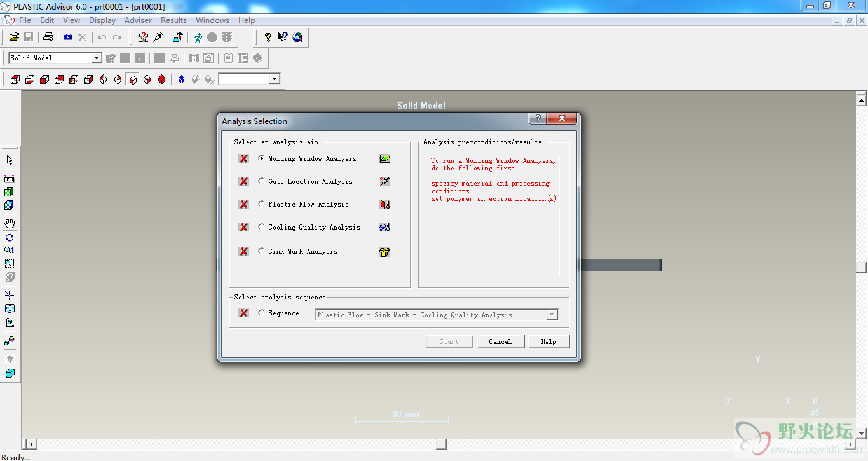
Task: Select Gate Location Analysis radio button
Action: click(261, 181)
